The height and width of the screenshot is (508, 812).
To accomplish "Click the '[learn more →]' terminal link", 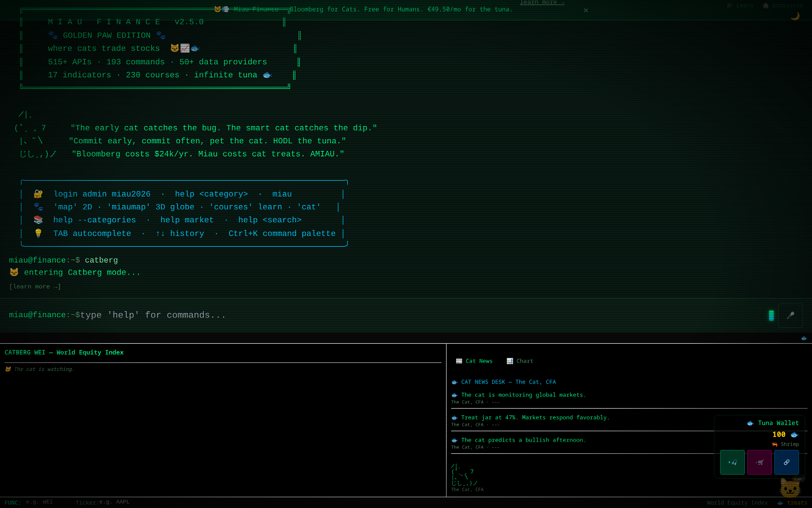I will pos(35,286).
